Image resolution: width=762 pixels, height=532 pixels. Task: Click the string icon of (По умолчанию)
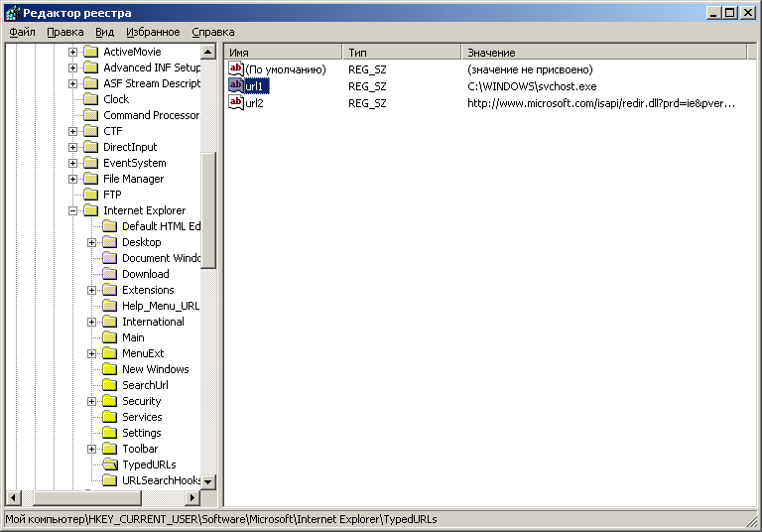point(236,69)
